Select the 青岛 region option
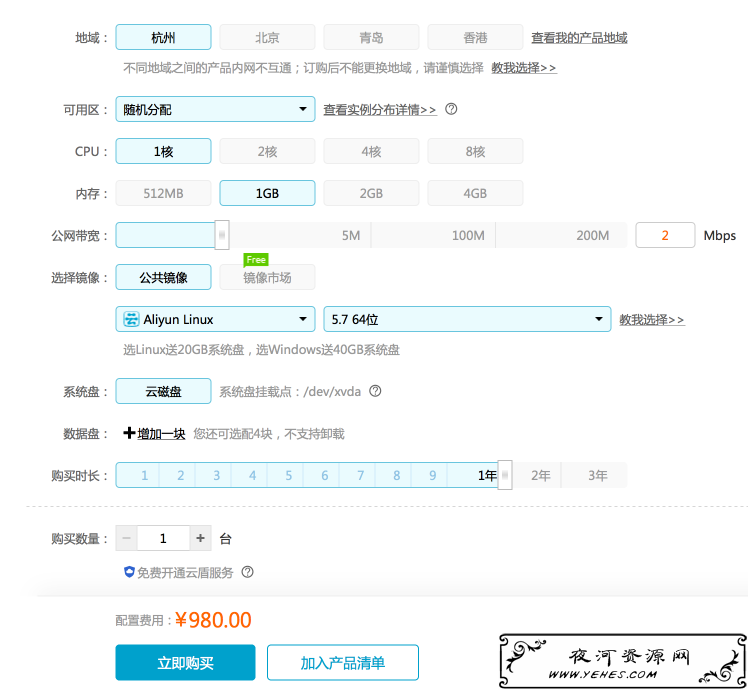Viewport: 748px width, 690px height. tap(371, 37)
